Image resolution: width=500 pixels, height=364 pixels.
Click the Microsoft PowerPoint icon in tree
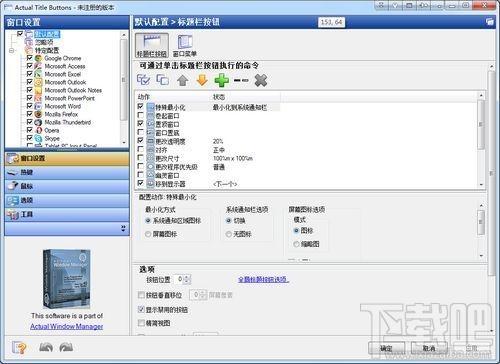[39, 98]
